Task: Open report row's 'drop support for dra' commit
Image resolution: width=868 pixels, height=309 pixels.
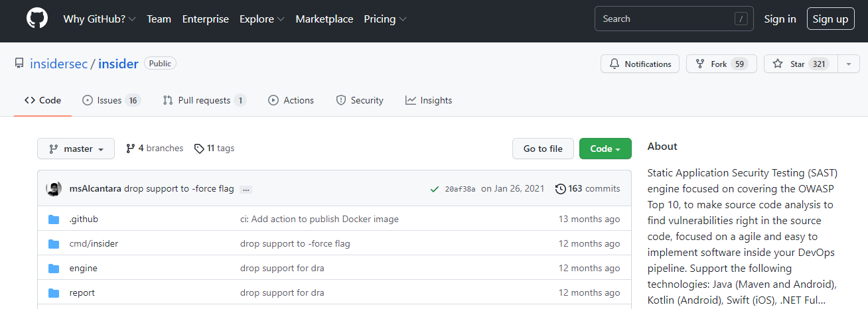Action: [282, 292]
